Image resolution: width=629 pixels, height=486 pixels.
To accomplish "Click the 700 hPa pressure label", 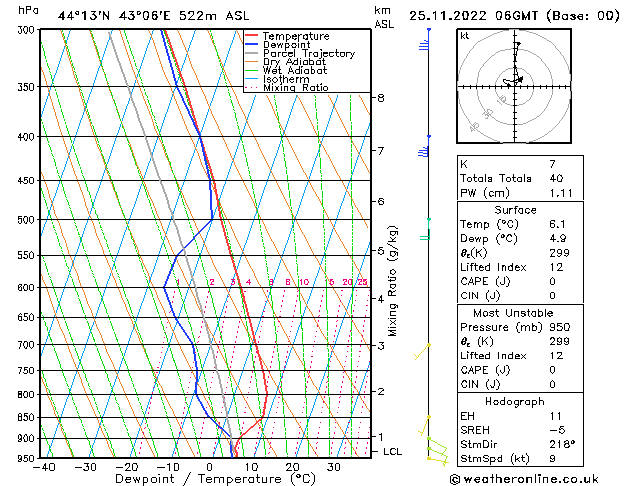I will [28, 345].
